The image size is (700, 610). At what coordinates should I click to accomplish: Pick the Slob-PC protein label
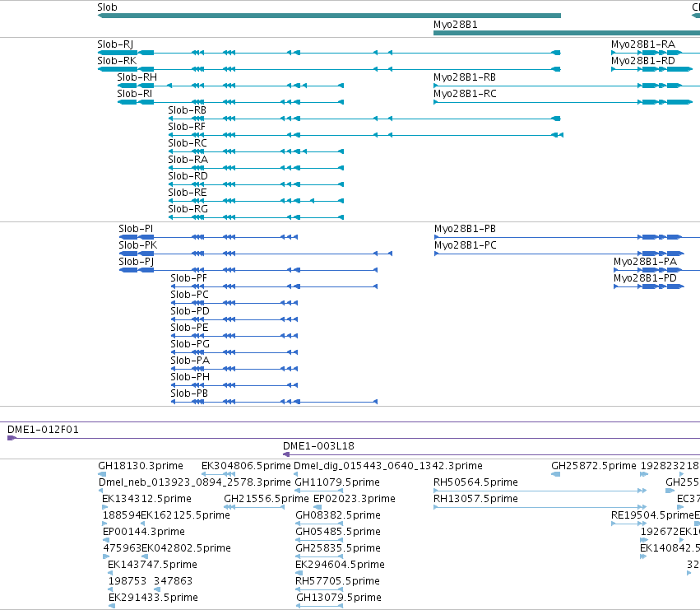[190, 295]
